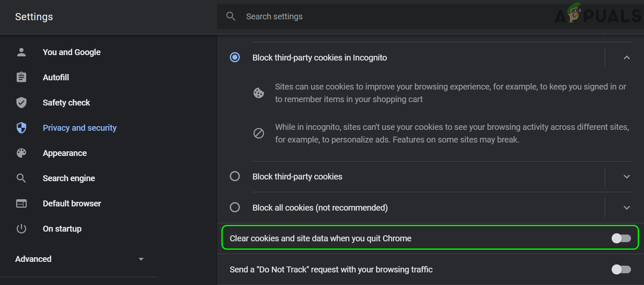This screenshot has width=644, height=285.
Task: Click the Appearance palette icon
Action: point(21,153)
